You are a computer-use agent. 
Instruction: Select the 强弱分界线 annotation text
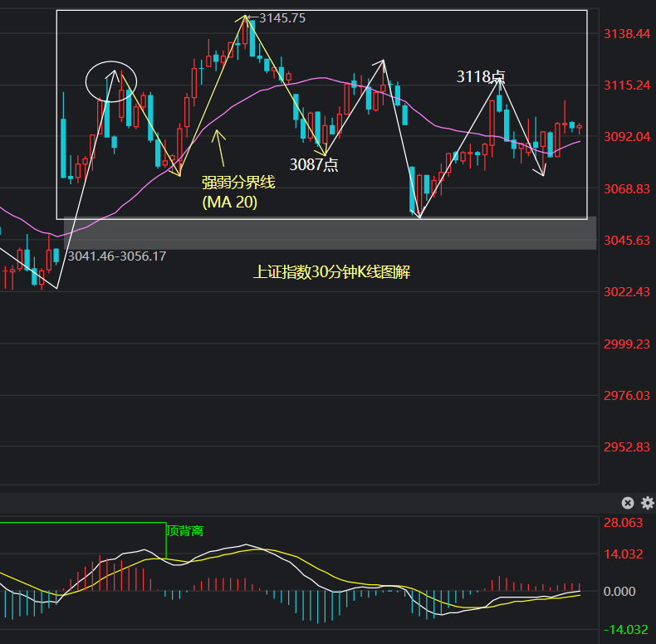pos(238,183)
